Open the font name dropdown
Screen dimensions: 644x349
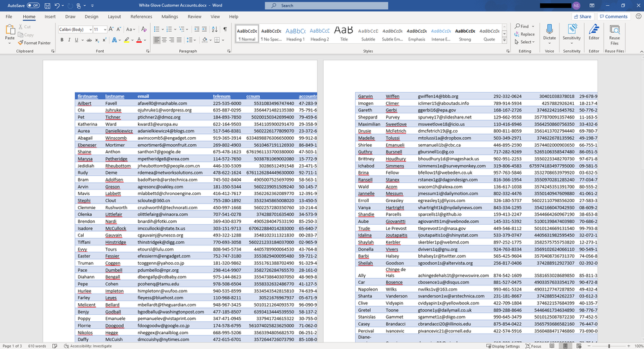pos(90,30)
